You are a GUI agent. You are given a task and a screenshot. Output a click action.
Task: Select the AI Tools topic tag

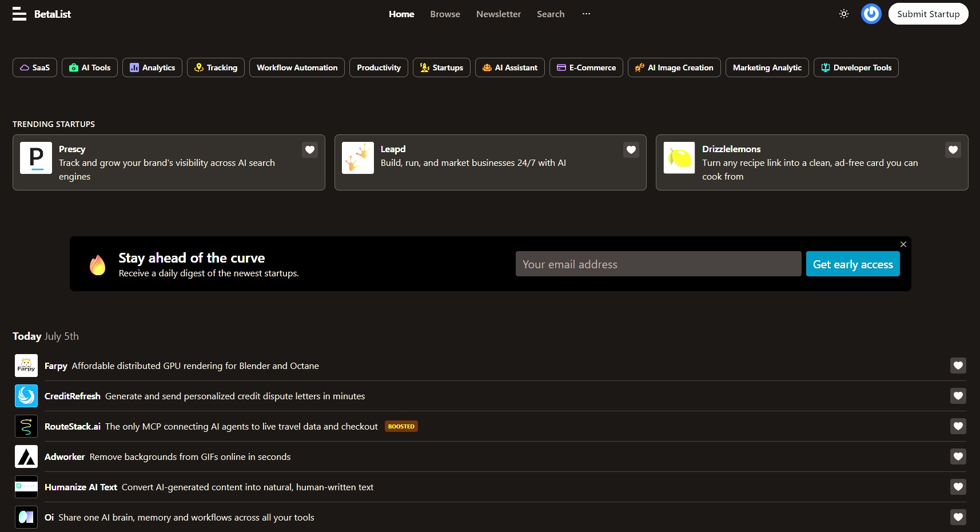click(90, 68)
